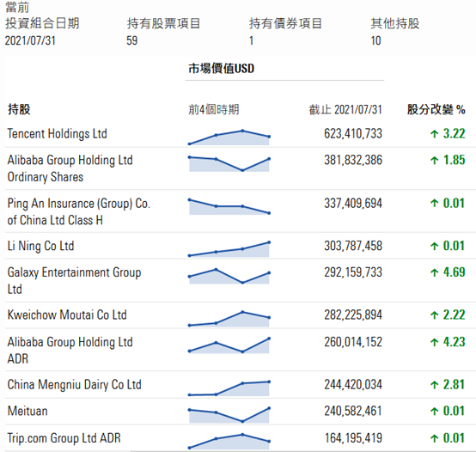
Task: Click the up arrow next to 4.69
Action: click(435, 272)
